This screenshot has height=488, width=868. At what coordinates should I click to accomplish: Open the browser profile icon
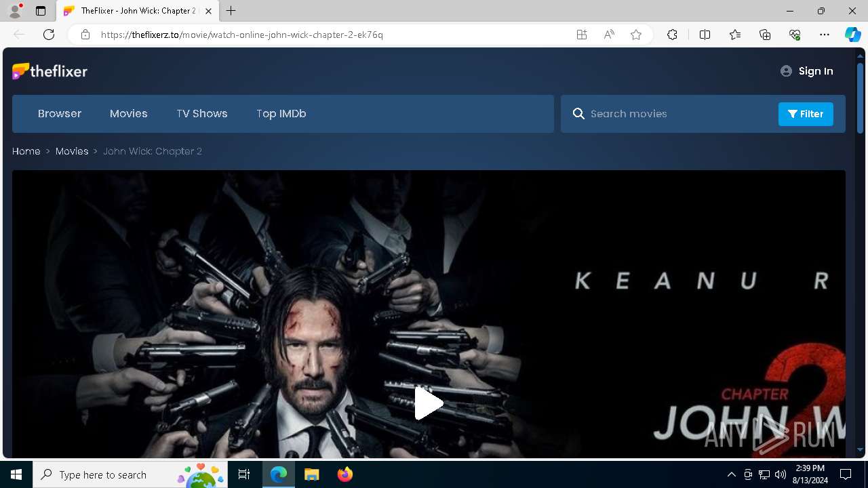pos(15,11)
